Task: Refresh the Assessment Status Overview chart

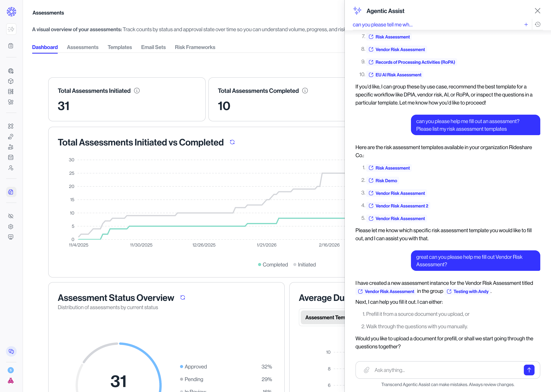Action: coord(183,298)
